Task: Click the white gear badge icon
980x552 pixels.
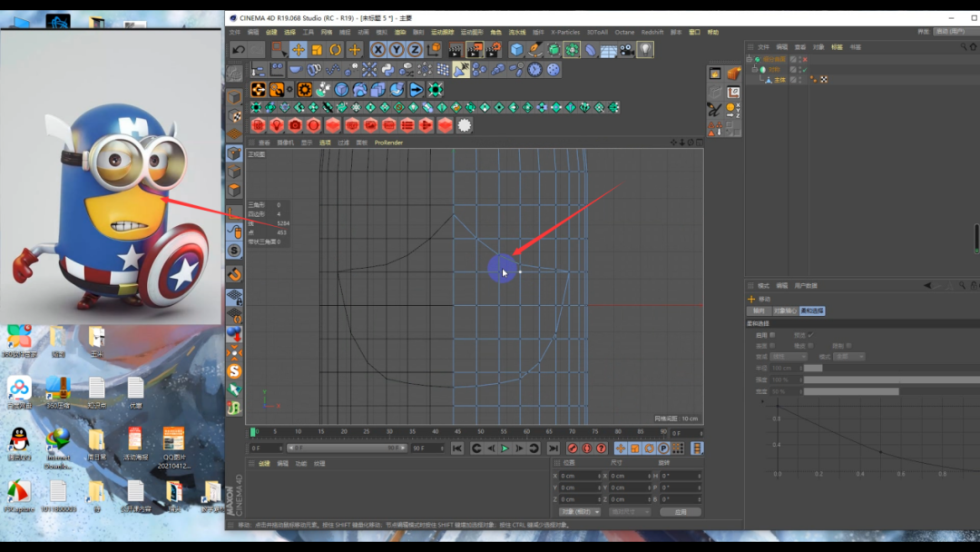Action: pos(464,125)
